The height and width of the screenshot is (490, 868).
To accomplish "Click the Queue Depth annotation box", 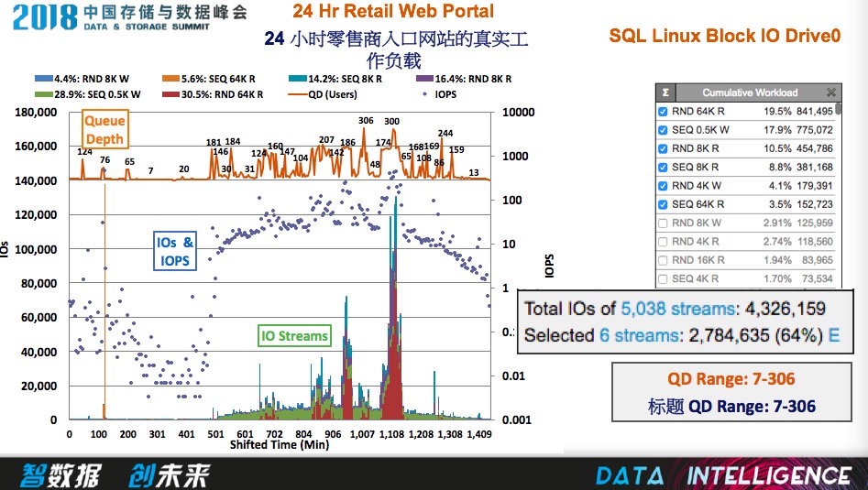I will 104,129.
